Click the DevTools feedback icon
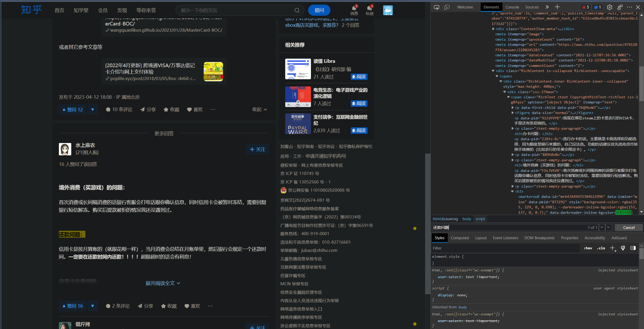This screenshot has width=644, height=329. point(620,7)
